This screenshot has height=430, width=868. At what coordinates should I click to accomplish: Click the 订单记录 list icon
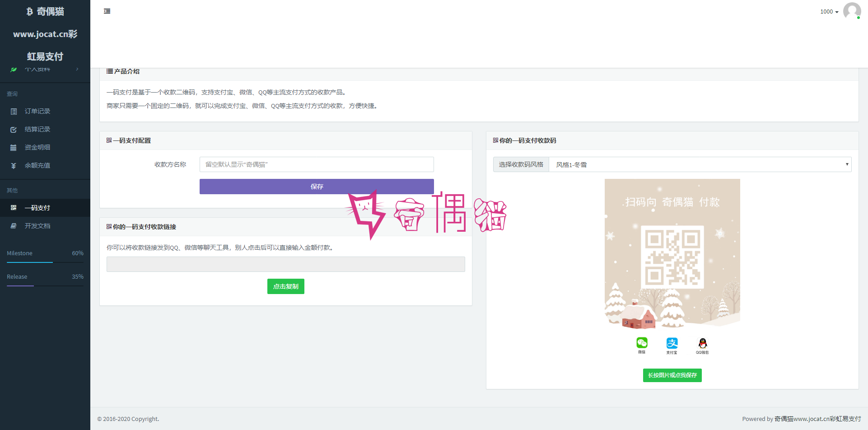click(14, 112)
